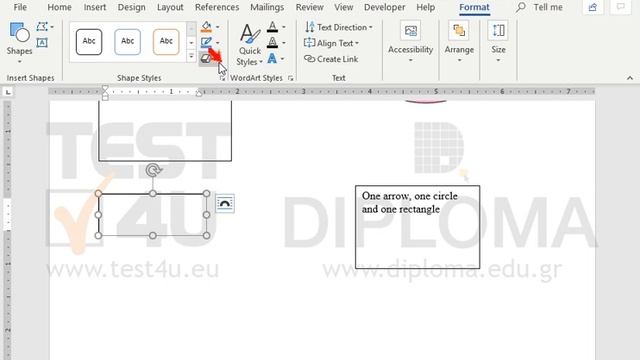640x360 pixels.
Task: Click the Edit Shape icon
Action: pos(41,27)
